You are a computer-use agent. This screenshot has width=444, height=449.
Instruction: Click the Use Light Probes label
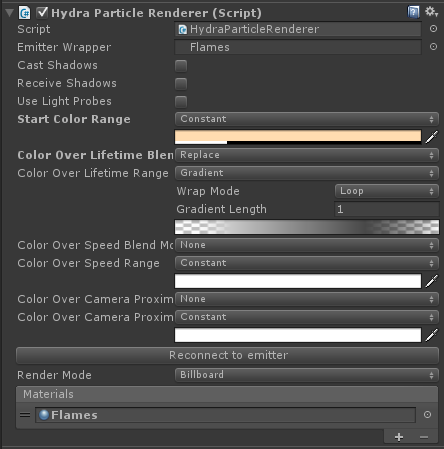pyautogui.click(x=64, y=101)
